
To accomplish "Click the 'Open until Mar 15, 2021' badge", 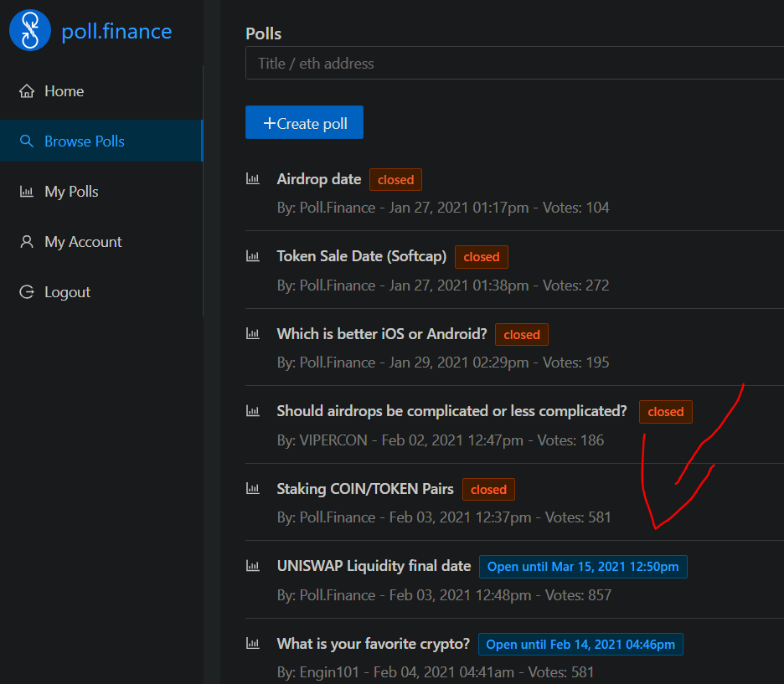I will [583, 567].
